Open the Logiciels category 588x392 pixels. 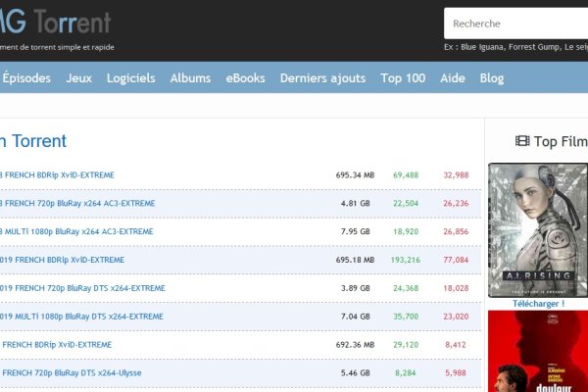pyautogui.click(x=131, y=78)
